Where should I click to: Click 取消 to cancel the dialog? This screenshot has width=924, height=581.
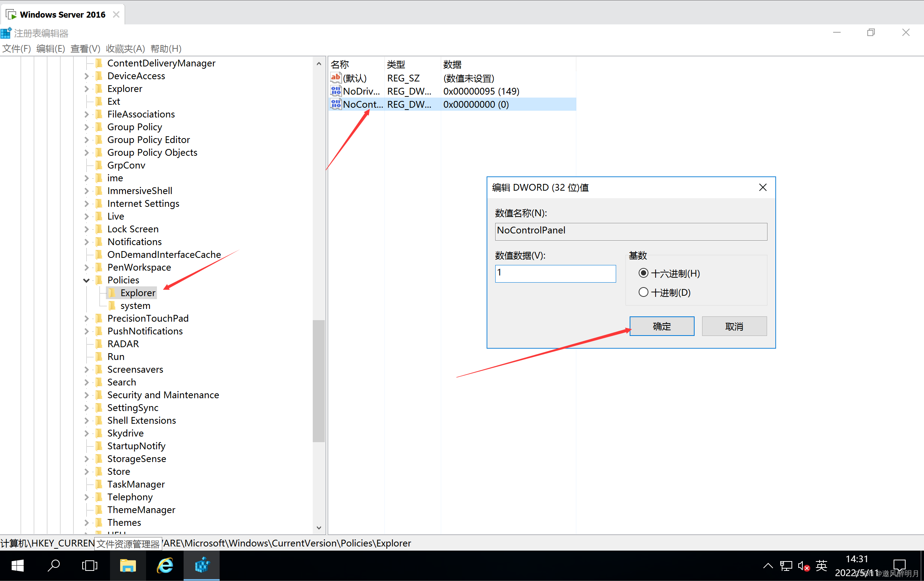point(734,326)
